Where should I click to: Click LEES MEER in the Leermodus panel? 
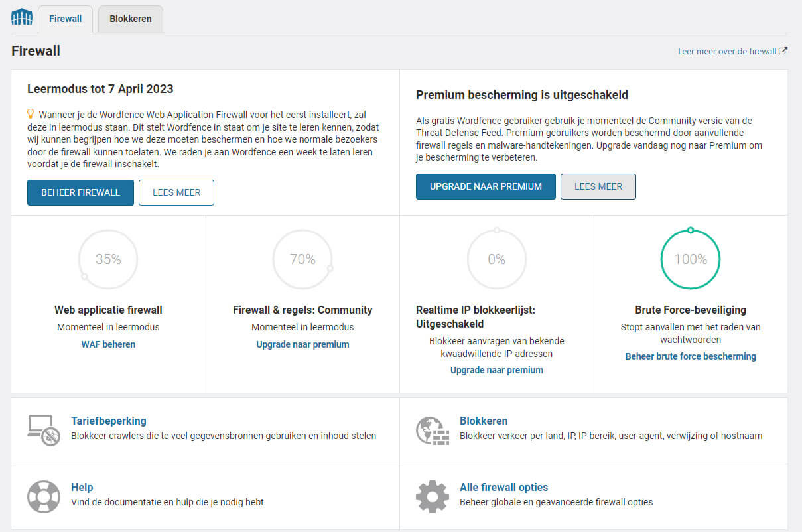click(176, 192)
